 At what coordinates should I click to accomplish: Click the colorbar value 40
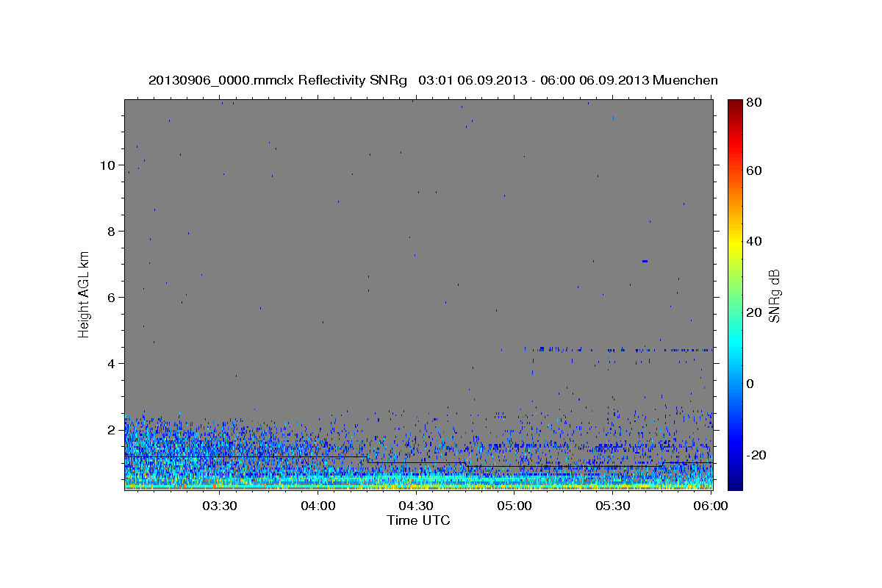click(x=754, y=241)
